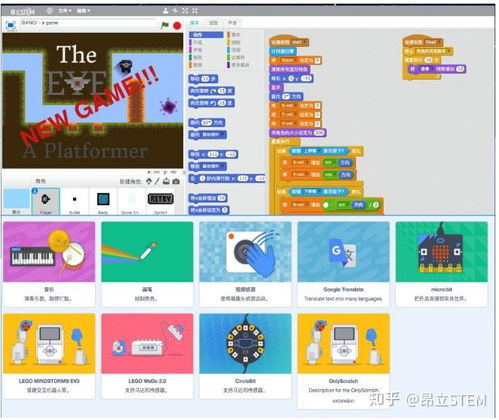The width and height of the screenshot is (499, 420).
Task: Select the purple 外观 block category
Action: (x=197, y=42)
